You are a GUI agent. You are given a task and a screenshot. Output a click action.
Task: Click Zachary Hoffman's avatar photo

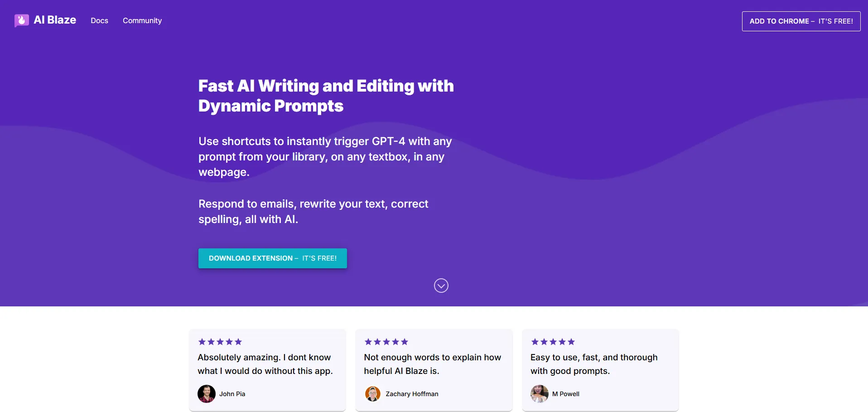[x=373, y=394]
